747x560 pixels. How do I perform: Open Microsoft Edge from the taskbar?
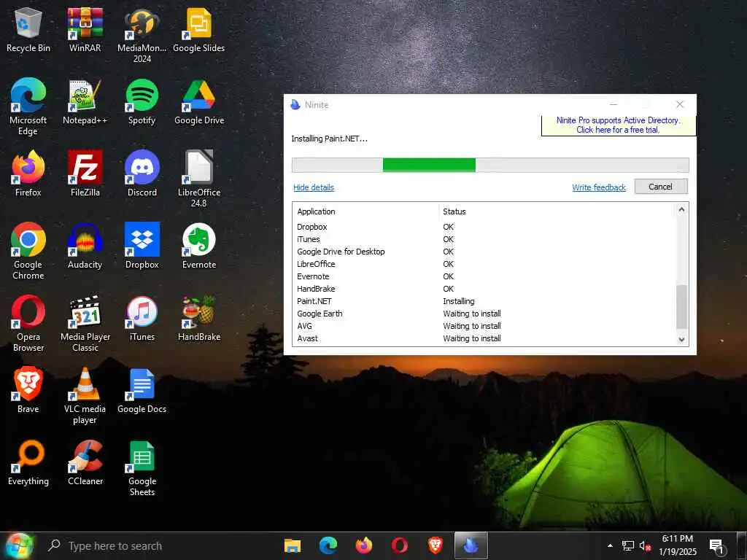[328, 545]
